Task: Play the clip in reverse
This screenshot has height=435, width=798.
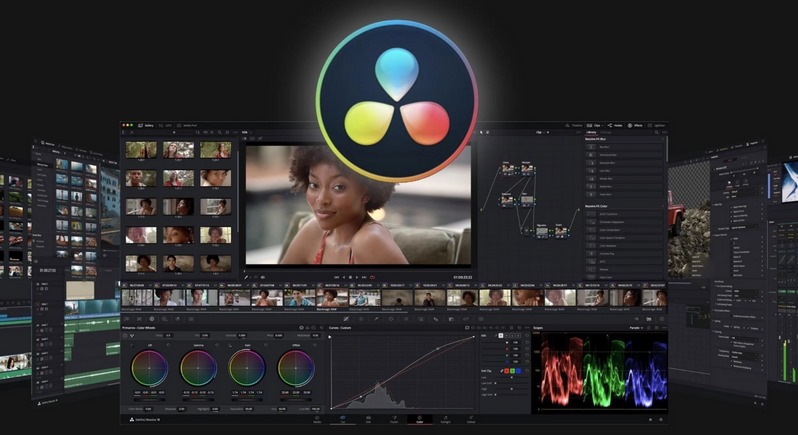Action: [x=344, y=277]
